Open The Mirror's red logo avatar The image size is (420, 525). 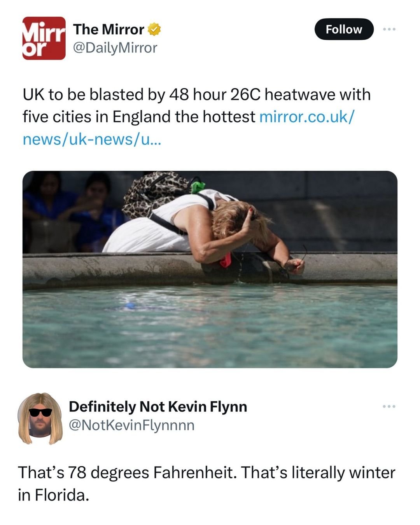(x=44, y=38)
